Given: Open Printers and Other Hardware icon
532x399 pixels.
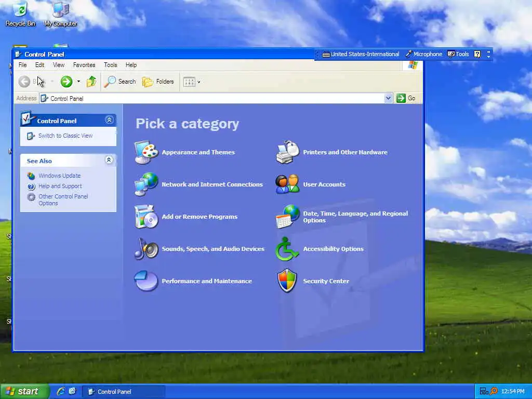Looking at the screenshot, I should [287, 152].
